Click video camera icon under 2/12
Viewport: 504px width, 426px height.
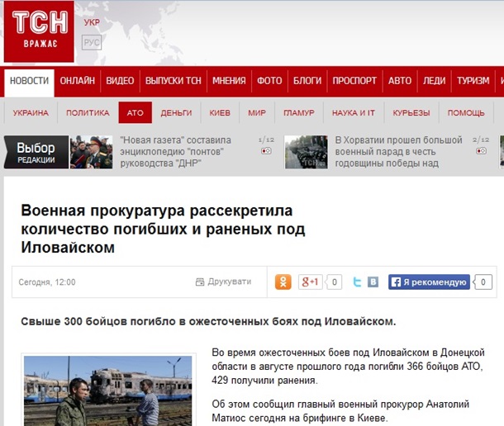tap(481, 151)
